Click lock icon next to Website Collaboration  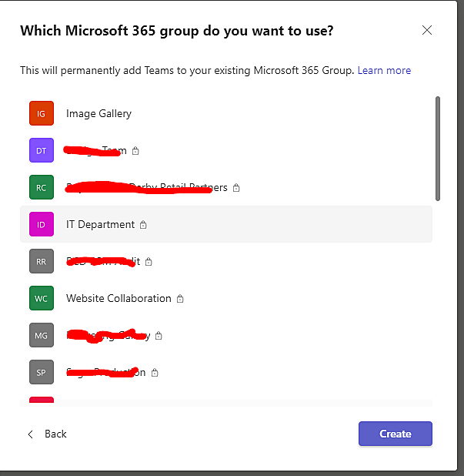point(180,299)
